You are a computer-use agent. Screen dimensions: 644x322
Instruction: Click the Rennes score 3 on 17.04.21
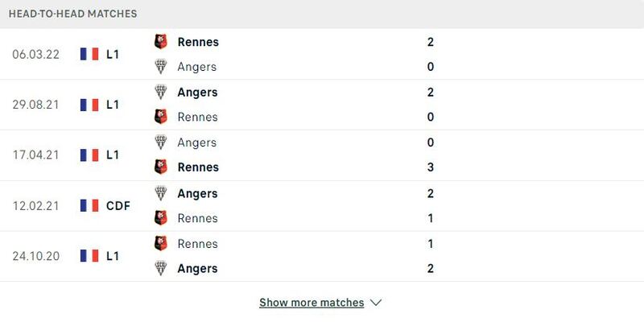point(431,167)
